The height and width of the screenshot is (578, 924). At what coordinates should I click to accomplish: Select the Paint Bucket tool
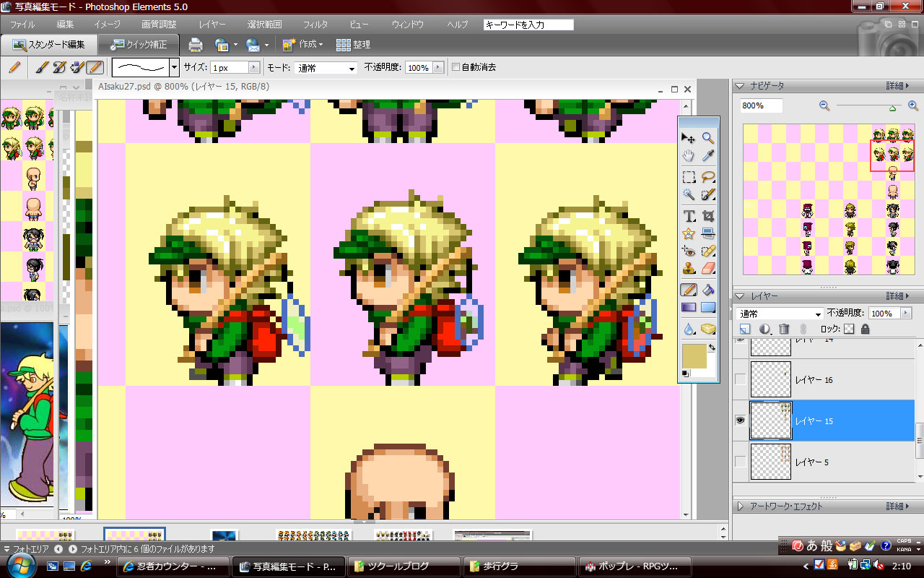coord(708,290)
